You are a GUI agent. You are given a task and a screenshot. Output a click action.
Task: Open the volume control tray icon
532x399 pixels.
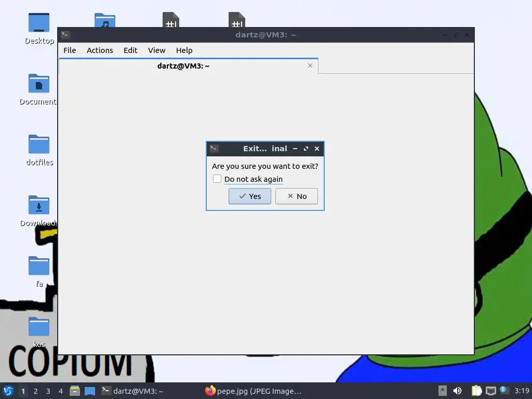457,391
